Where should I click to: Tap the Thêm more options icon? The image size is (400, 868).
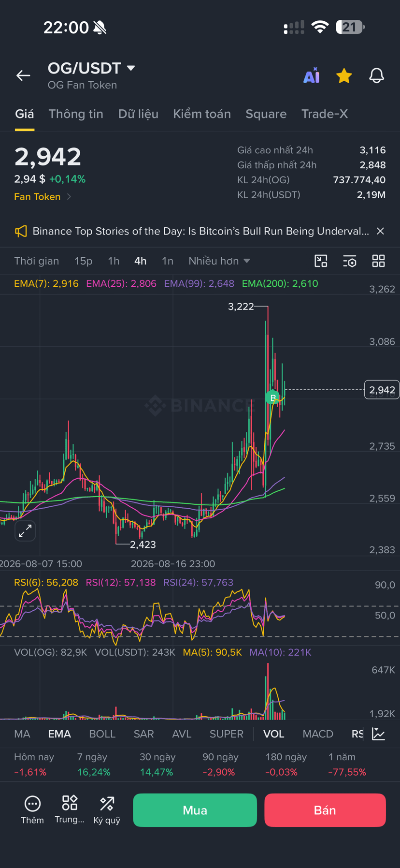(x=32, y=809)
